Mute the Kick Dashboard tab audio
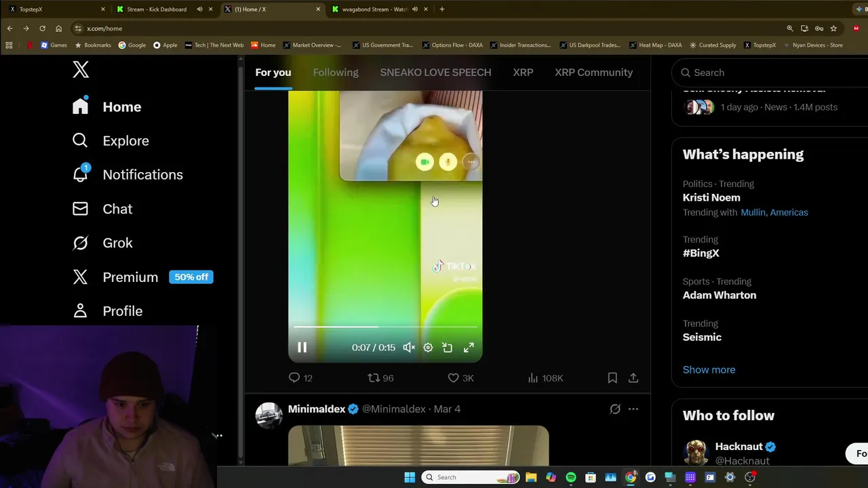 pyautogui.click(x=199, y=9)
